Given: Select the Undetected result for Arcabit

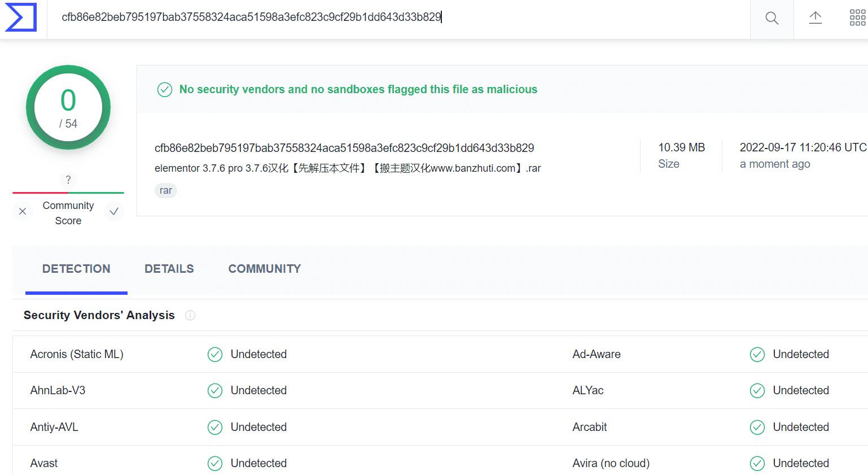Looking at the screenshot, I should point(801,427).
